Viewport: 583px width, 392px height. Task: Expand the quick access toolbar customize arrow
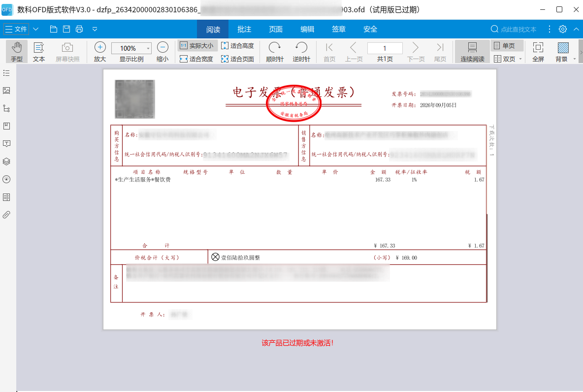tap(95, 29)
